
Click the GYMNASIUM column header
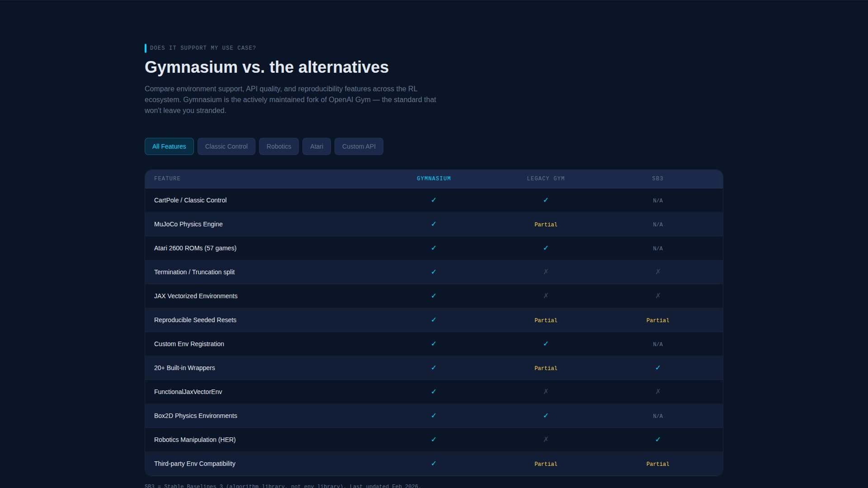click(434, 178)
